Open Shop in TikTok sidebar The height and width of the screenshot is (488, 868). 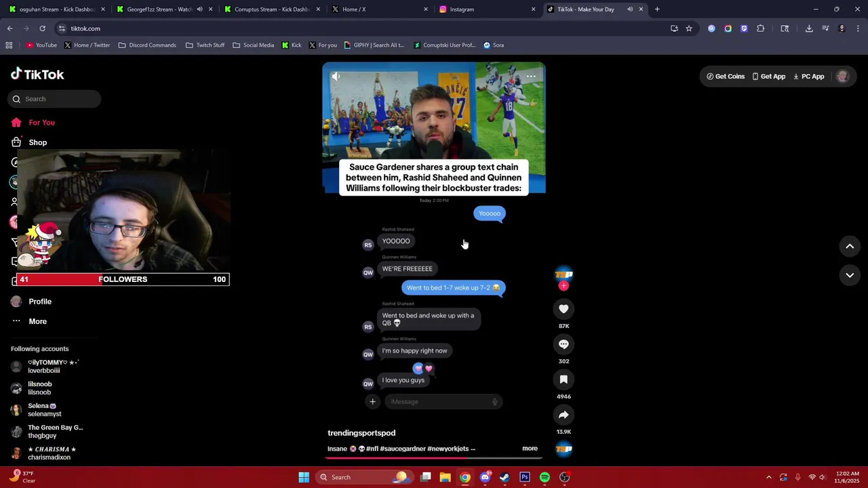[x=37, y=142]
